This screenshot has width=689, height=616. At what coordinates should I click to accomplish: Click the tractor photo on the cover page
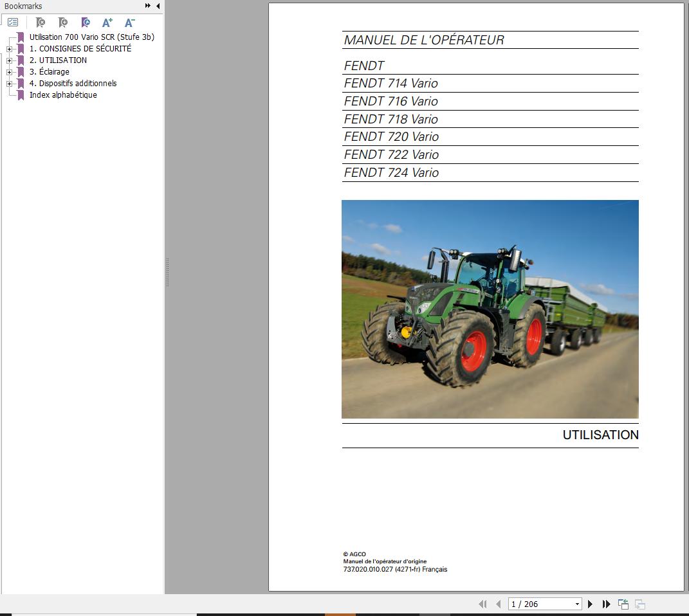pyautogui.click(x=490, y=309)
